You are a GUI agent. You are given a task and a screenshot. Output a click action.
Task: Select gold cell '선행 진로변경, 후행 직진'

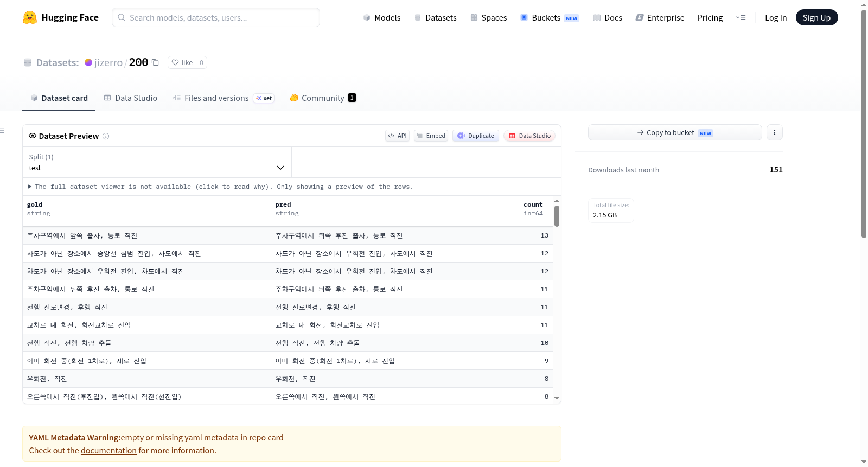(x=146, y=307)
